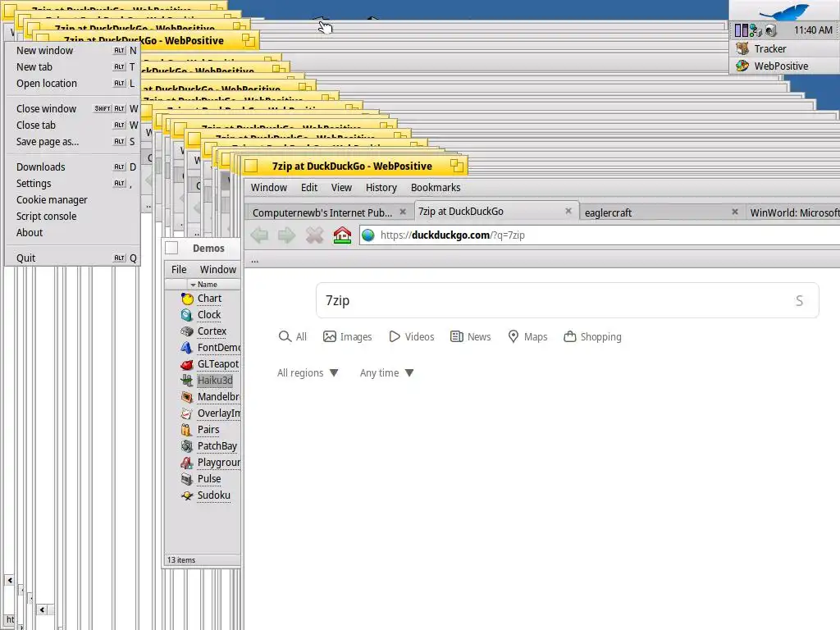
Task: Open the History menu
Action: tap(381, 188)
